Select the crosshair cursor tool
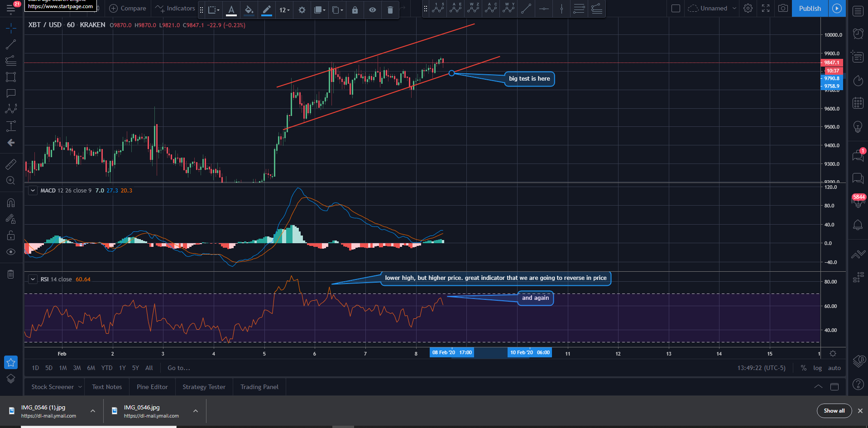Screen dimensions: 868x428 pos(11,28)
